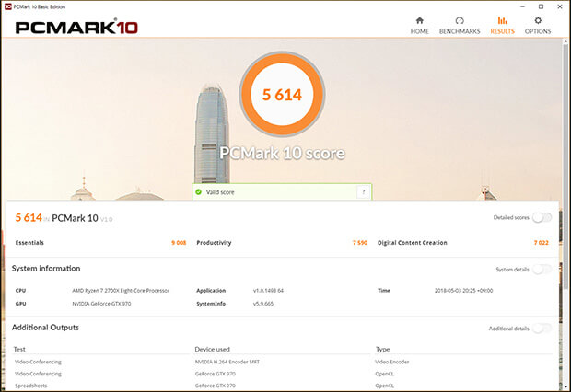
Task: Minimize the PCMark 10 window
Action: pyautogui.click(x=522, y=6)
